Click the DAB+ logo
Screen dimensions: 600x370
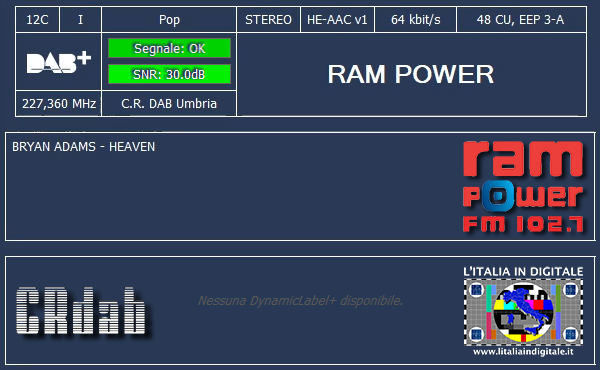[x=59, y=62]
